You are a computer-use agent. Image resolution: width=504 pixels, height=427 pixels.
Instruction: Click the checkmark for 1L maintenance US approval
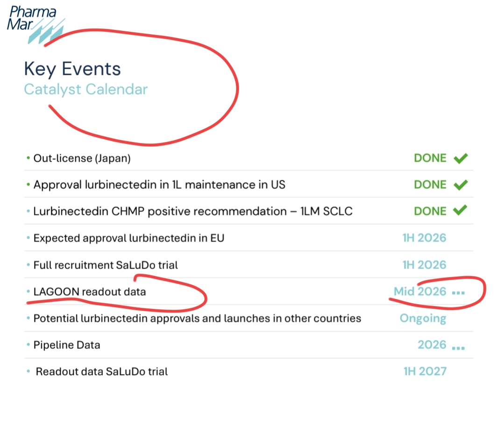point(461,185)
